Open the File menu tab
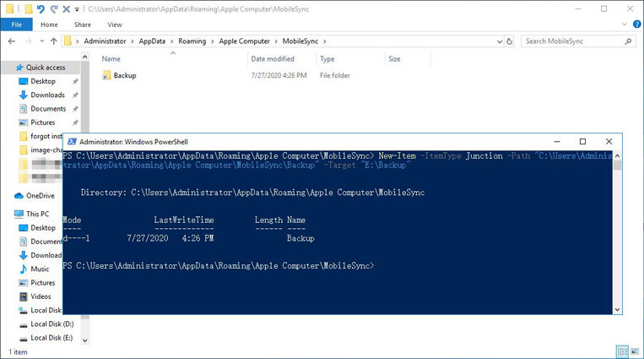644x359 pixels. (16, 24)
